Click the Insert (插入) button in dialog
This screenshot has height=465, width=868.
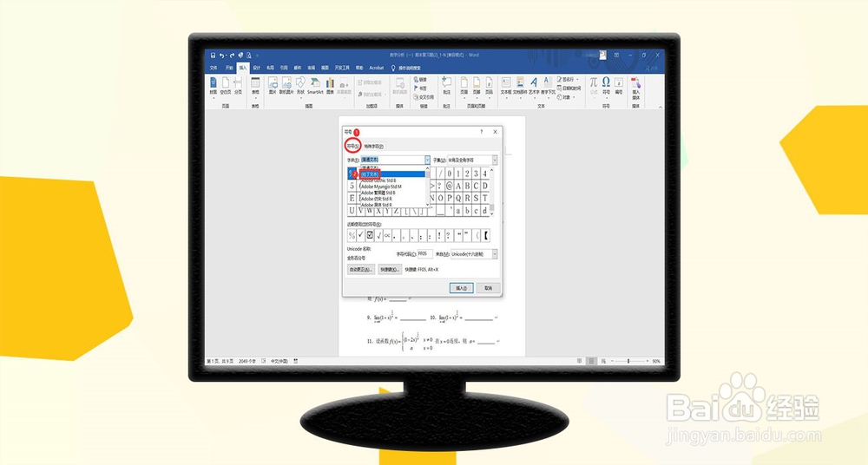[461, 288]
